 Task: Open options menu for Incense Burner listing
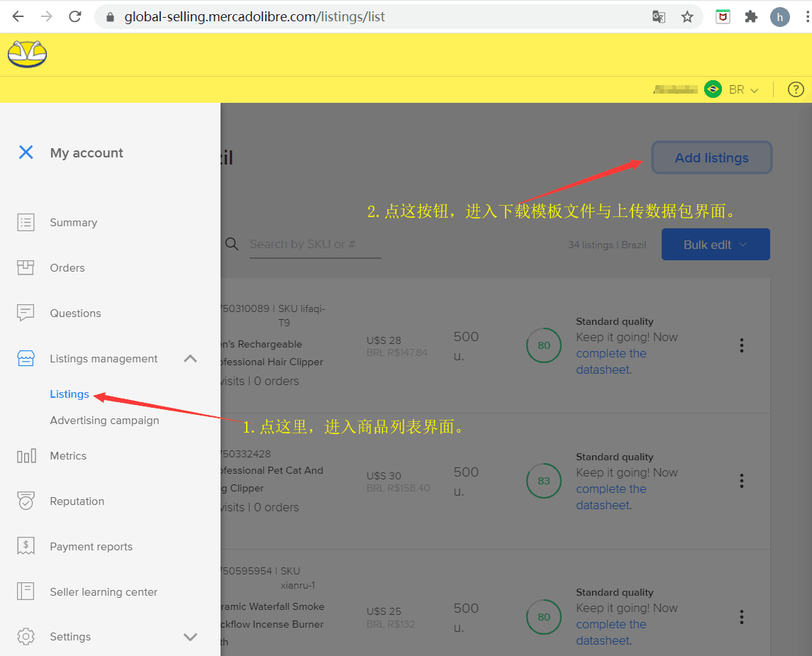click(x=742, y=617)
